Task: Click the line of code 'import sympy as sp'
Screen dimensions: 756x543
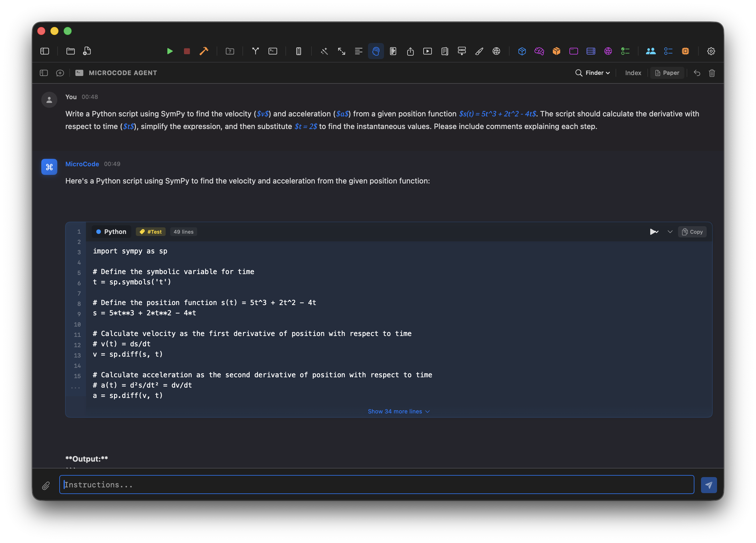Action: point(130,251)
